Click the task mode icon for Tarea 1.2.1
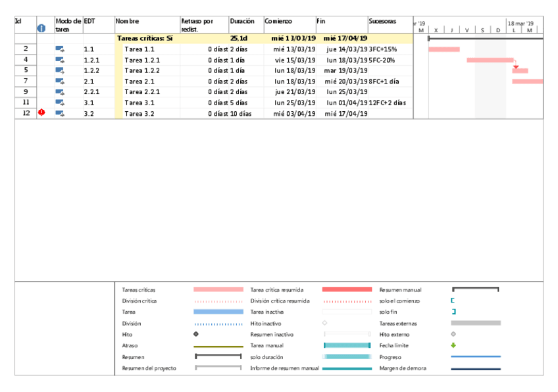 click(x=60, y=60)
